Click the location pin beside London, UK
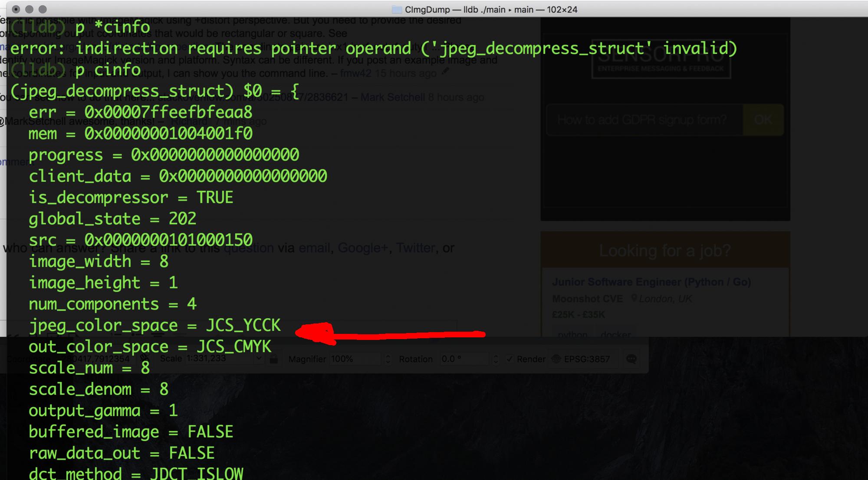This screenshot has width=868, height=480. pos(634,298)
